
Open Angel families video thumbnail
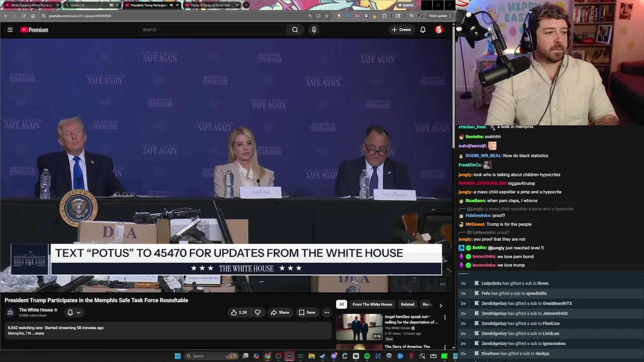pos(359,327)
